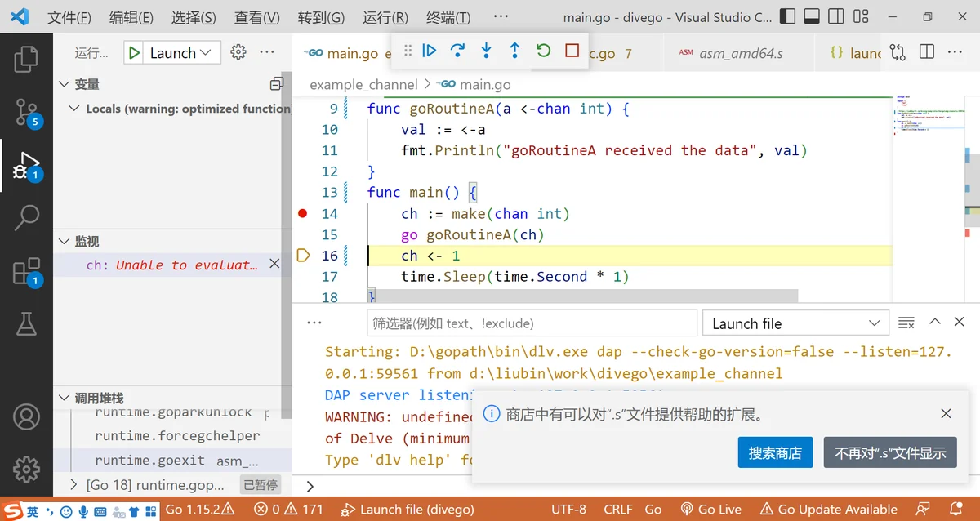Stop debugging with red square

click(572, 51)
